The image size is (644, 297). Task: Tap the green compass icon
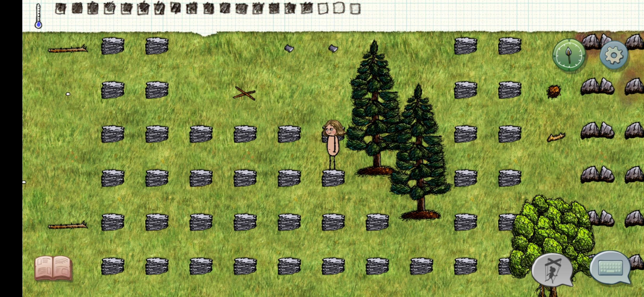click(569, 55)
